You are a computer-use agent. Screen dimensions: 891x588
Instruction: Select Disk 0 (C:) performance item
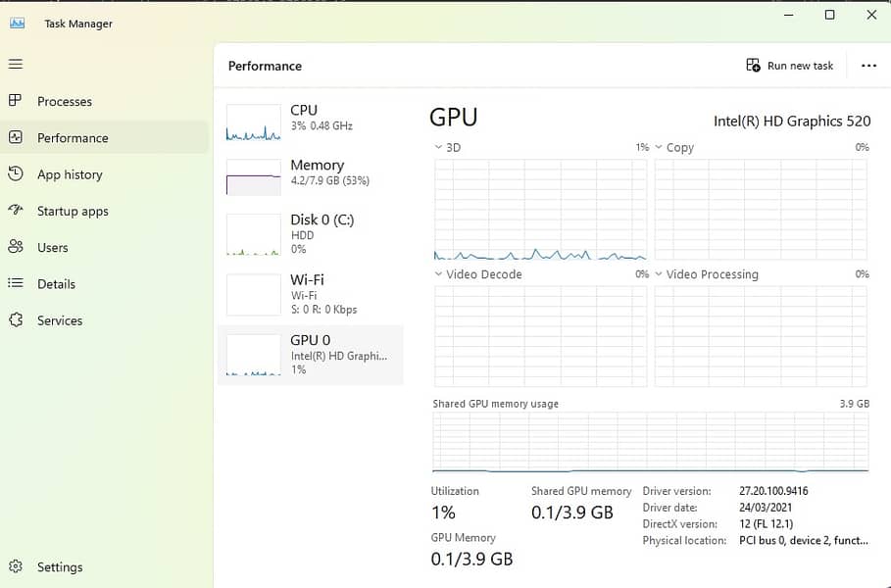pyautogui.click(x=309, y=235)
